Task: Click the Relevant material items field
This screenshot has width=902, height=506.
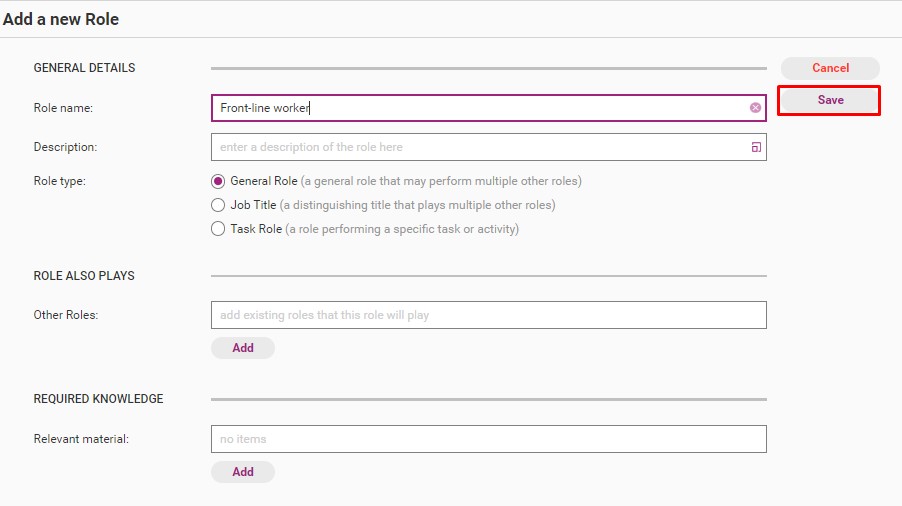Action: tap(488, 439)
